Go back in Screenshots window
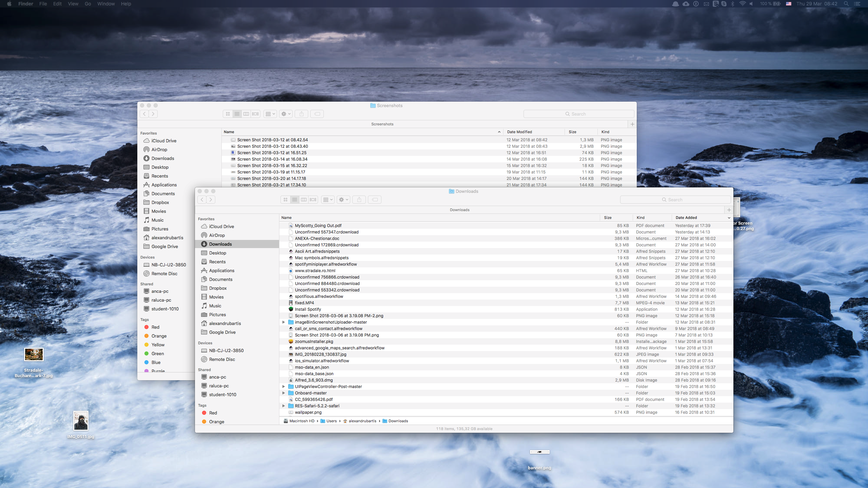This screenshot has width=868, height=488. click(x=144, y=114)
